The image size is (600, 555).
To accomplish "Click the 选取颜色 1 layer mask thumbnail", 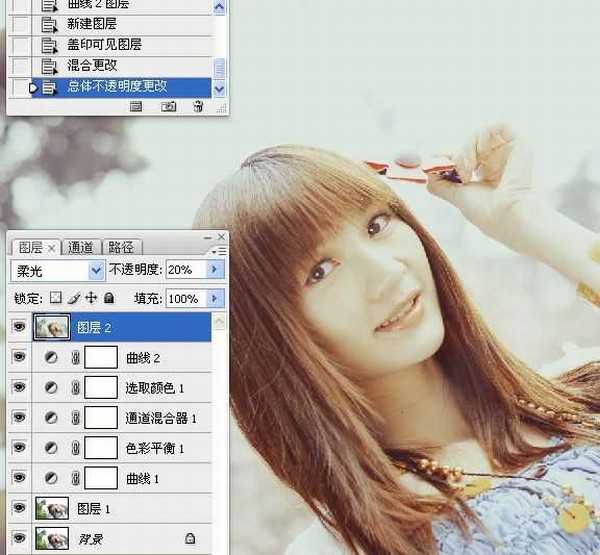I will point(101,388).
